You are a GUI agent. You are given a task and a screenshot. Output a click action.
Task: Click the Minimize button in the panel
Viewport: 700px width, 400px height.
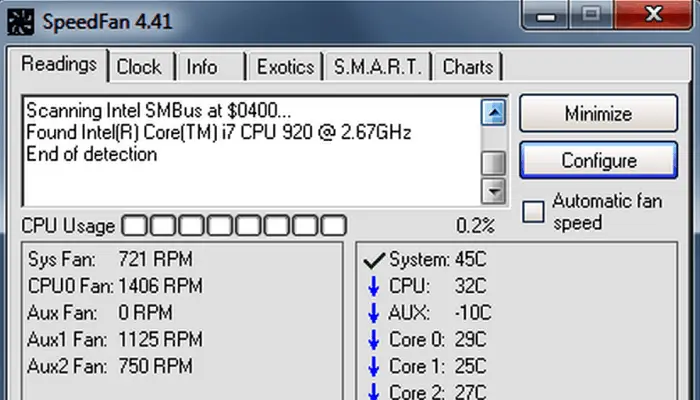pos(599,113)
